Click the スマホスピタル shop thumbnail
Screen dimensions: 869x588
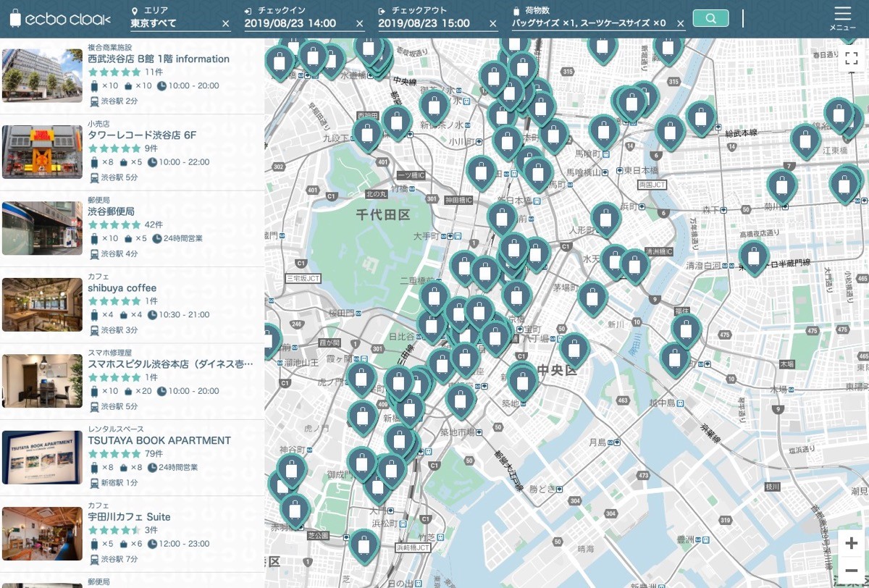(42, 381)
